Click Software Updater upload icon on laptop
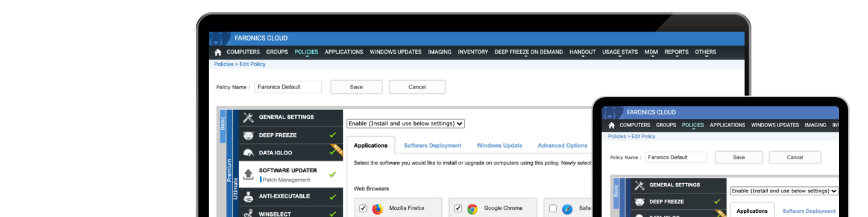Viewport: 868px width, 217px height. point(248,175)
